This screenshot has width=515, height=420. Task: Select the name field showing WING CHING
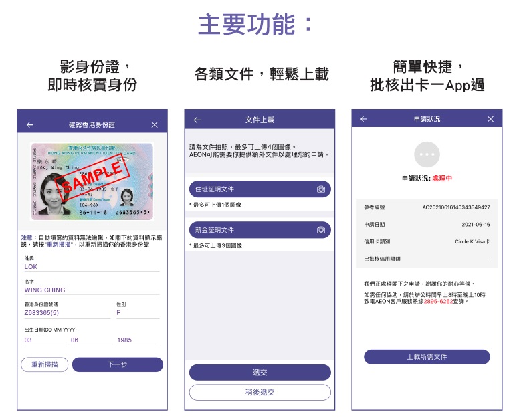[x=92, y=290]
